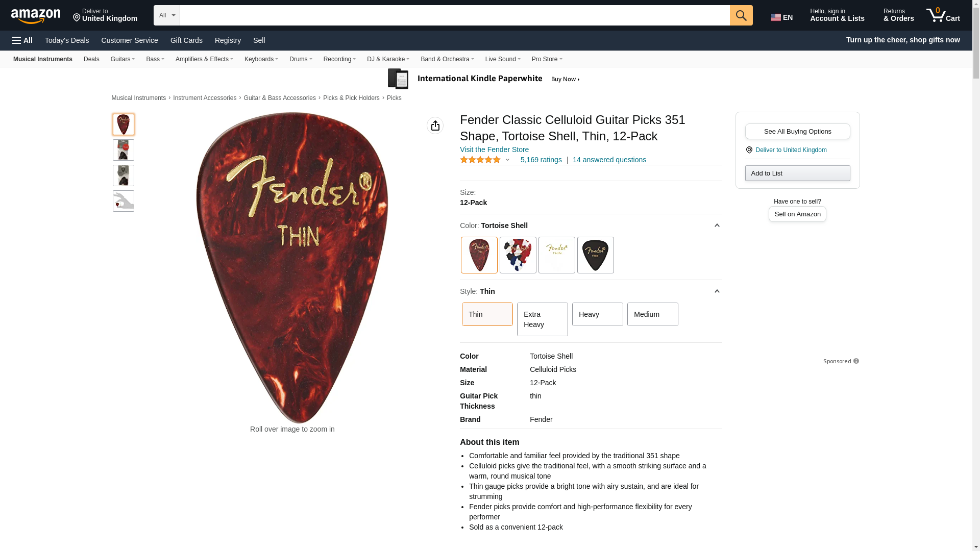Screen dimensions: 980x551
Task: Select the Extra Heavy style option
Action: 542,319
